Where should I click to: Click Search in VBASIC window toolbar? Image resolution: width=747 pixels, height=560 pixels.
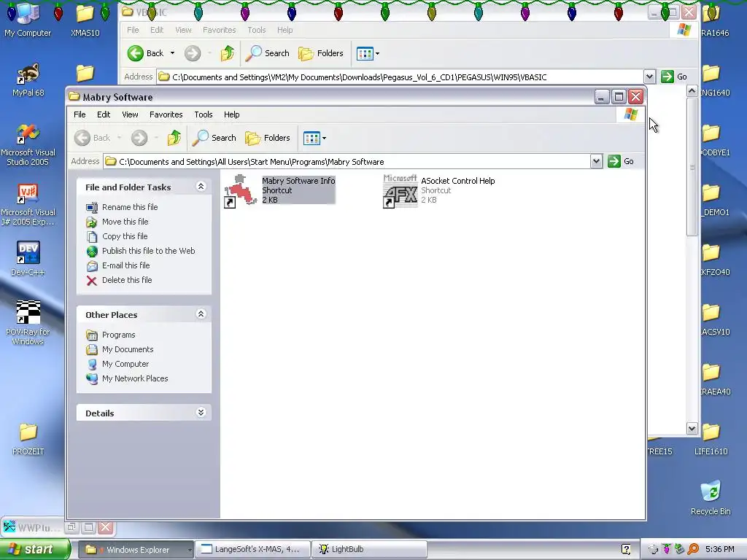pyautogui.click(x=268, y=53)
